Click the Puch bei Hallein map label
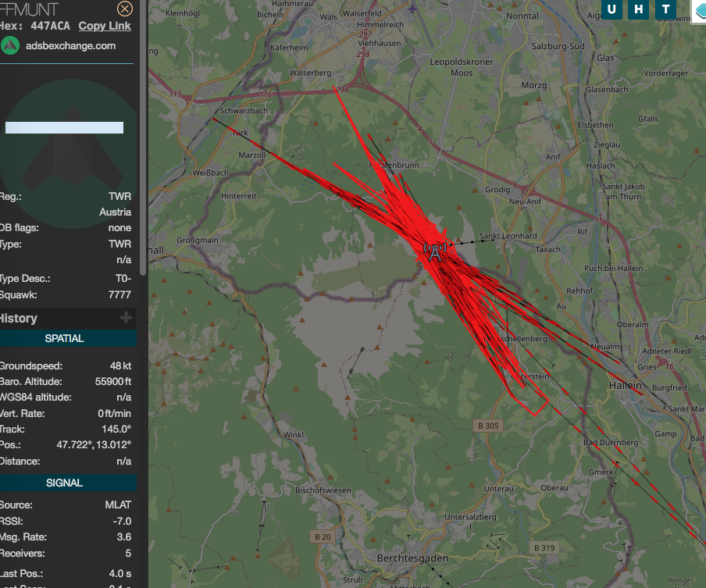Screen dimensions: 706x588 tap(613, 269)
